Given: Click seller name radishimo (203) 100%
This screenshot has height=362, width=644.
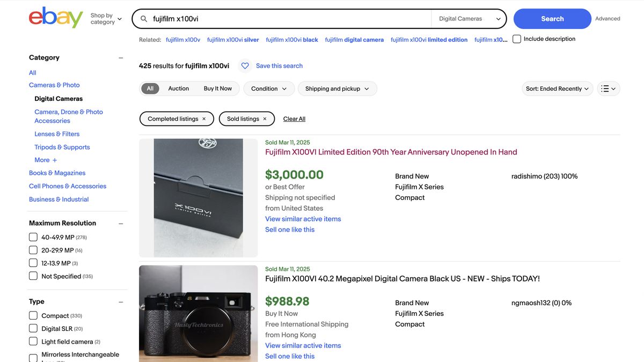Looking at the screenshot, I should [x=545, y=176].
